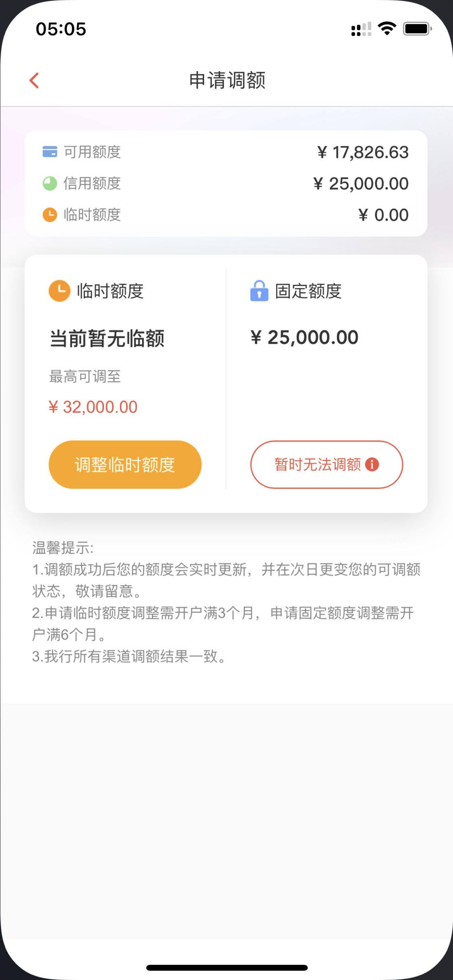Tap the red back arrow icon
This screenshot has height=980, width=453.
(x=34, y=80)
